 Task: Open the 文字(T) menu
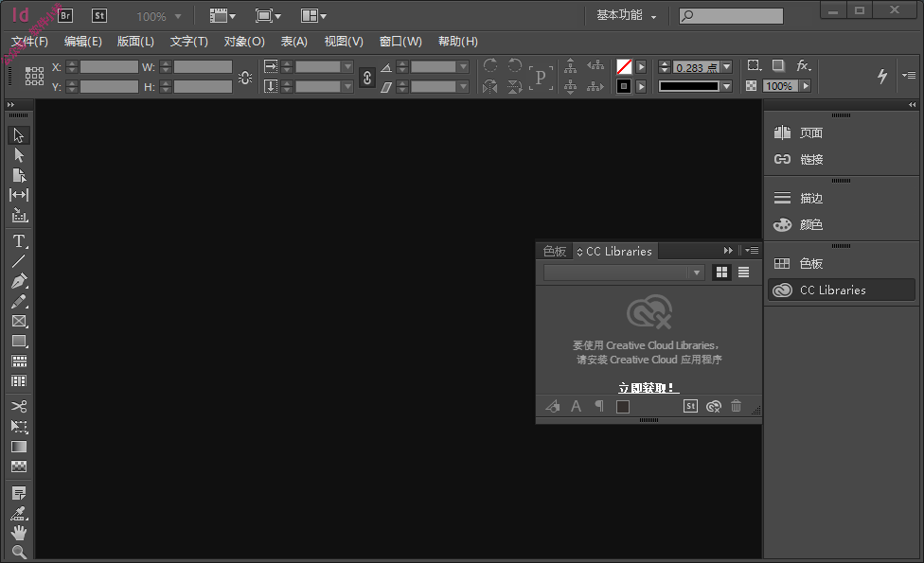point(189,42)
